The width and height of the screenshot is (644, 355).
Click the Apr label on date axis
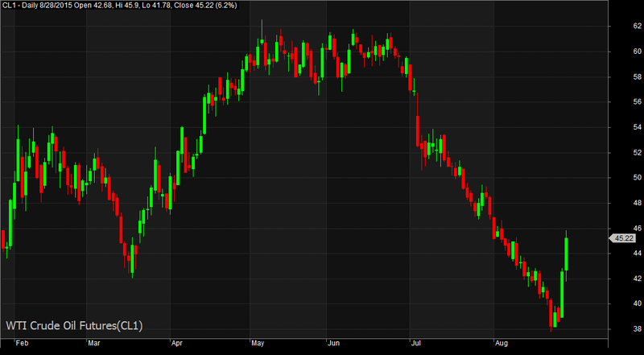(x=177, y=343)
